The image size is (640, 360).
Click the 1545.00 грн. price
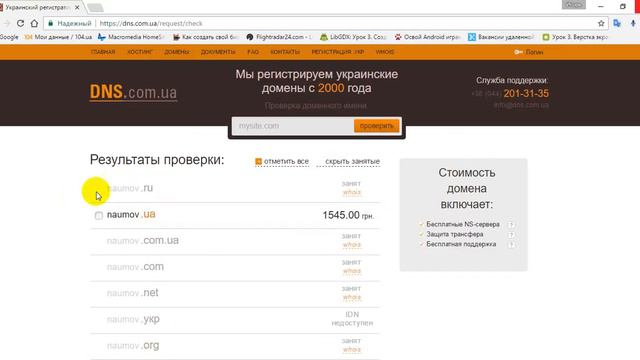point(348,215)
